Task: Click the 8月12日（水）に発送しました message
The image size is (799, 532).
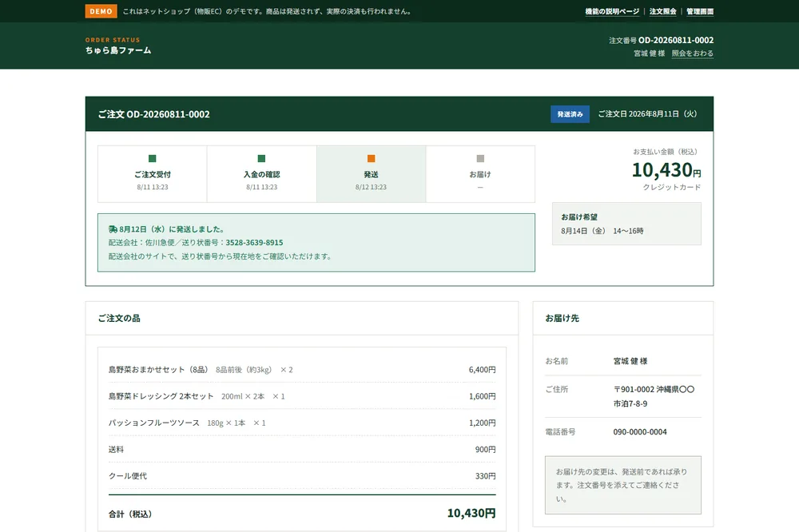Action: pyautogui.click(x=172, y=229)
